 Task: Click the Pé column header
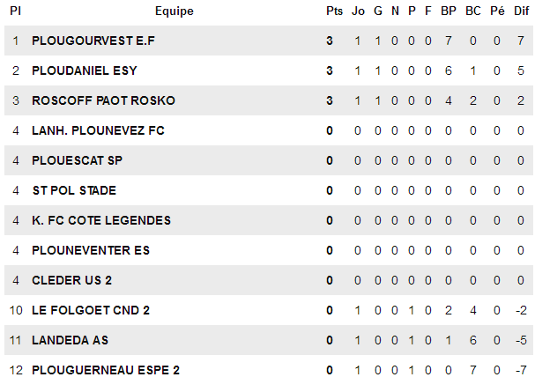pyautogui.click(x=497, y=11)
